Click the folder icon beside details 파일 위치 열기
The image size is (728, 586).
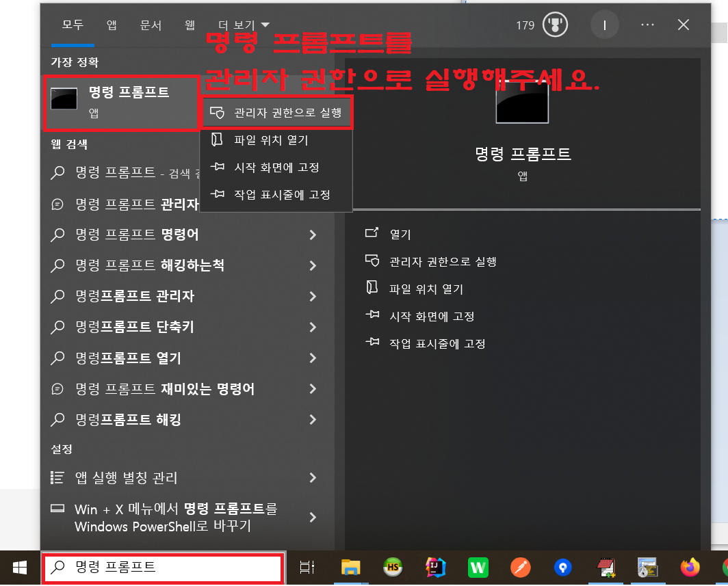pyautogui.click(x=372, y=287)
